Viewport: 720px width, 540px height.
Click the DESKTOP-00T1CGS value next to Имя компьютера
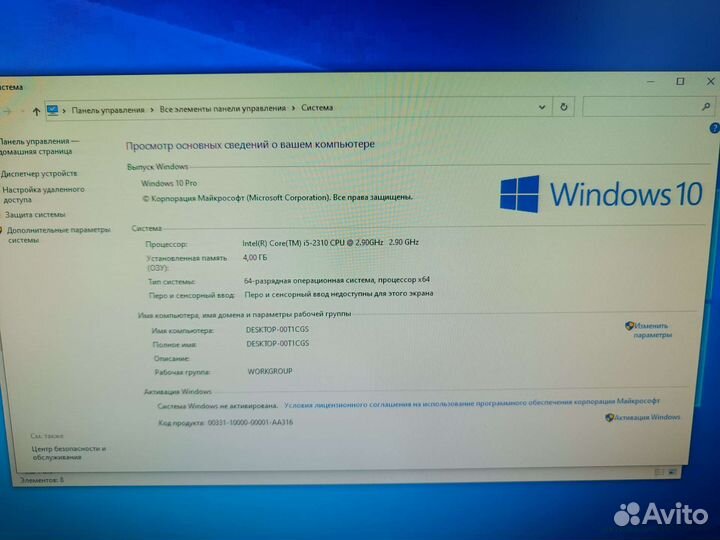277,330
